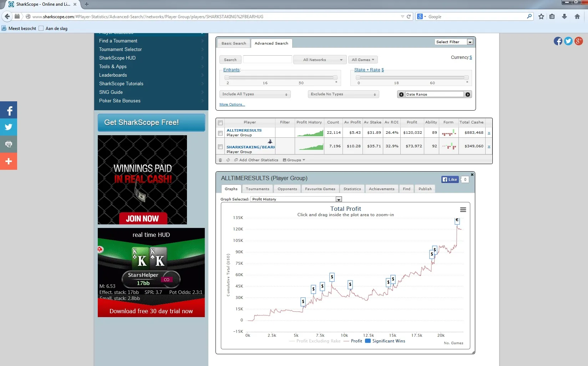Open Exclude No Types selector
Viewport: 588px width, 366px height.
click(x=343, y=94)
